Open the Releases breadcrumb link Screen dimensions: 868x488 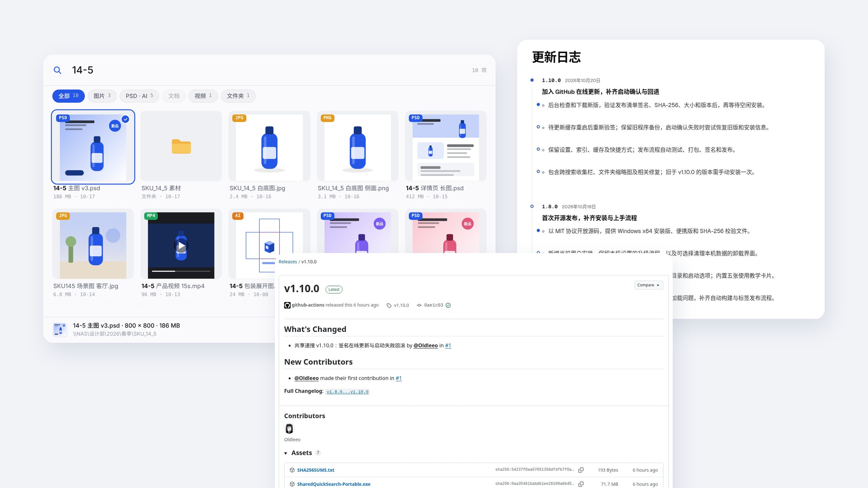click(288, 262)
